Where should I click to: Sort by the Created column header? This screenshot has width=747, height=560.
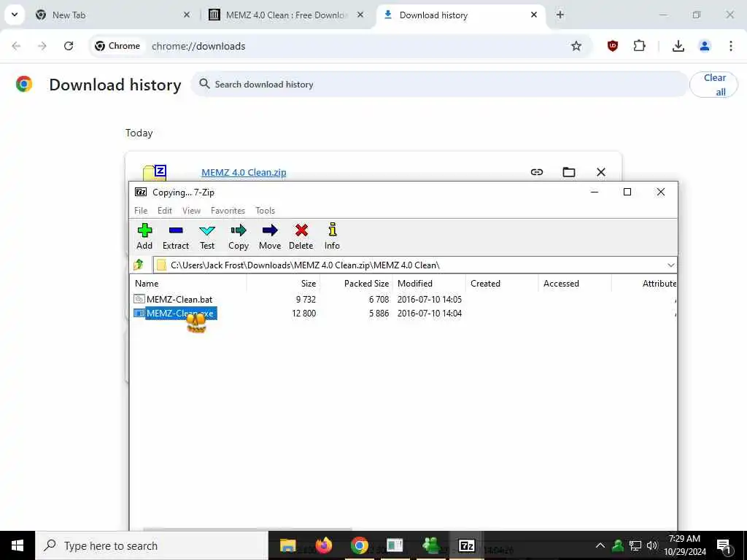[x=502, y=284]
